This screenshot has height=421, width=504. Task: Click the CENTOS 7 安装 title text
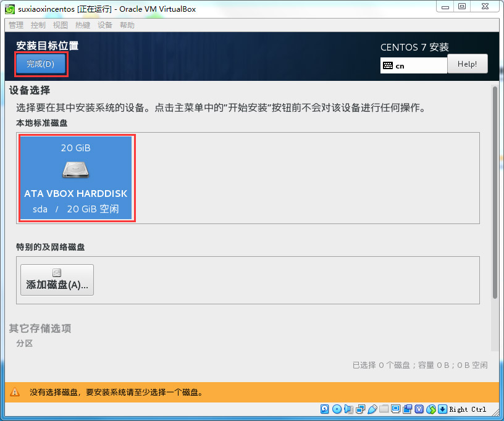point(414,47)
